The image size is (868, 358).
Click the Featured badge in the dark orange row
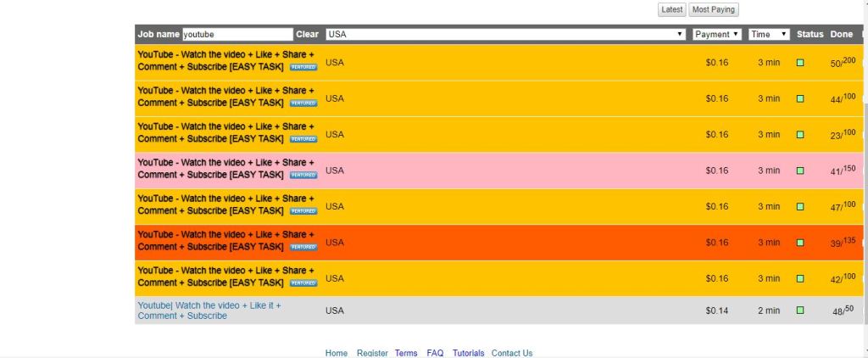pyautogui.click(x=303, y=248)
